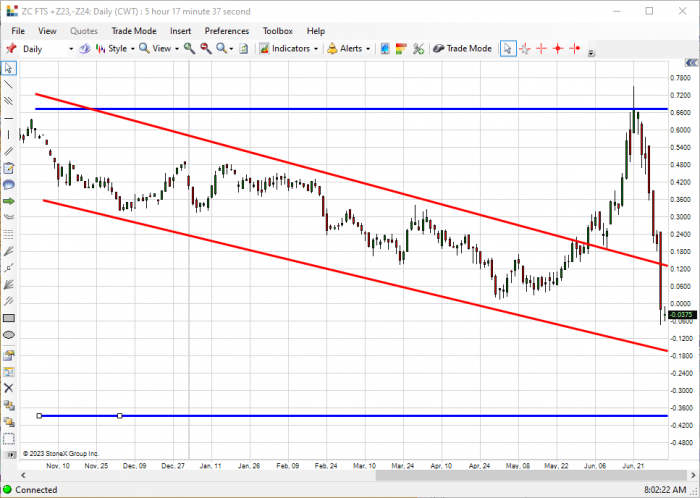Screen dimensions: 700x498
Task: Expand the Style dropdown
Action: pos(133,49)
